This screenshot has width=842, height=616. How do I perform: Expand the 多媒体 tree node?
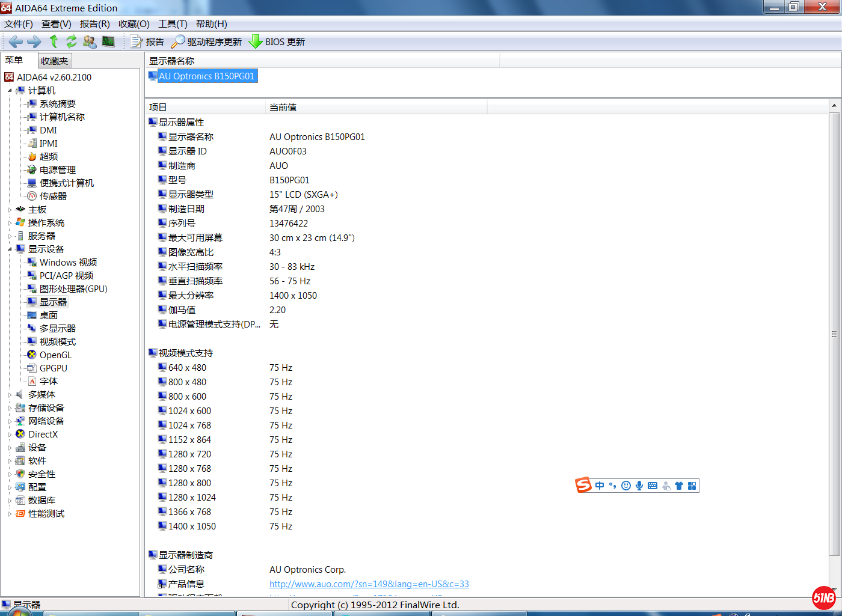coord(10,395)
